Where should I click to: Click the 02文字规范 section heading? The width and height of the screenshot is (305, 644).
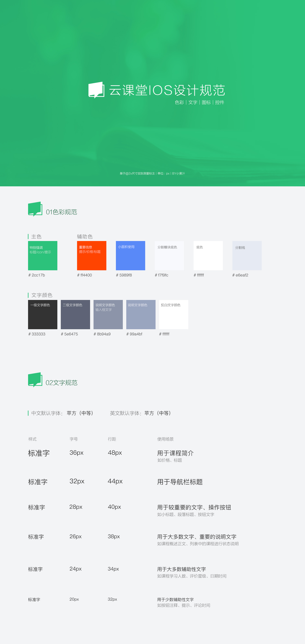coord(62,383)
